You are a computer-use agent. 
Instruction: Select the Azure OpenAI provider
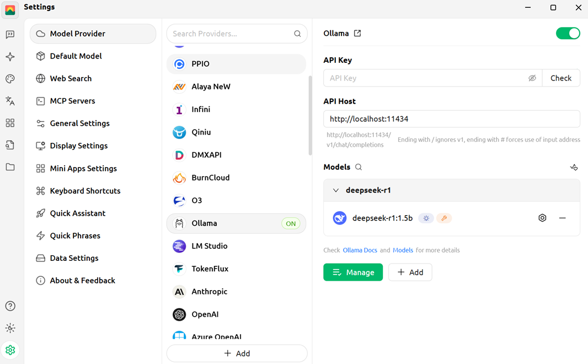pos(236,335)
